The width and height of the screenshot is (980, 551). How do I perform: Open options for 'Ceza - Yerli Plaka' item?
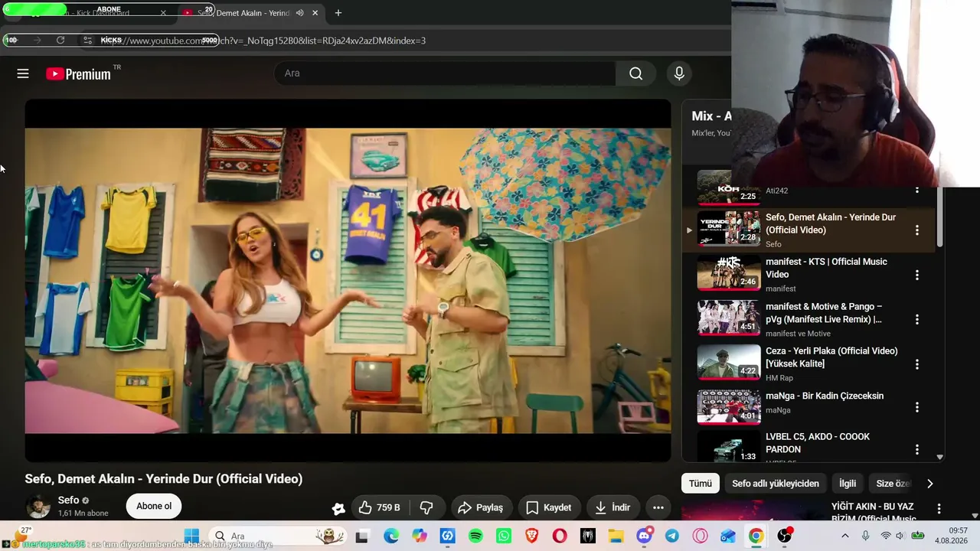(x=916, y=364)
